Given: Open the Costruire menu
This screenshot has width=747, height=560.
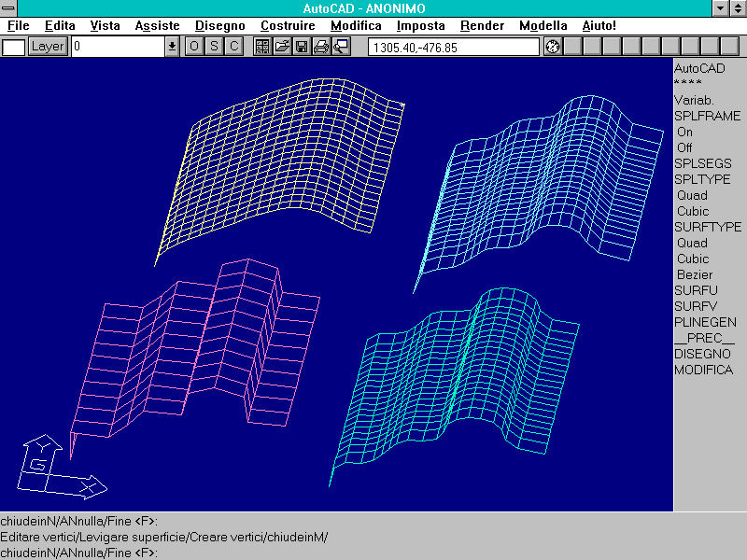Looking at the screenshot, I should point(288,25).
